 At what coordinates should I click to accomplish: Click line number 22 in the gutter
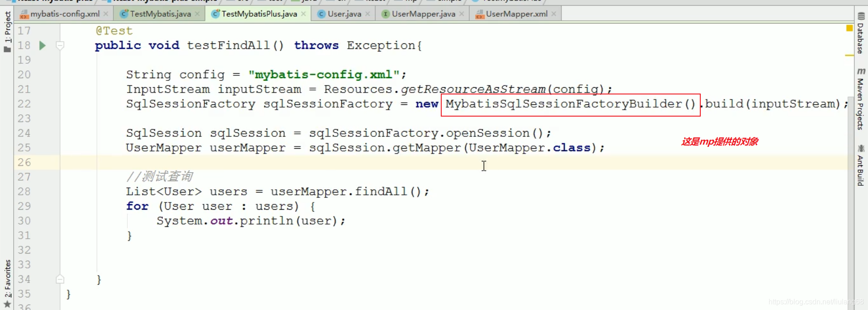pos(24,104)
